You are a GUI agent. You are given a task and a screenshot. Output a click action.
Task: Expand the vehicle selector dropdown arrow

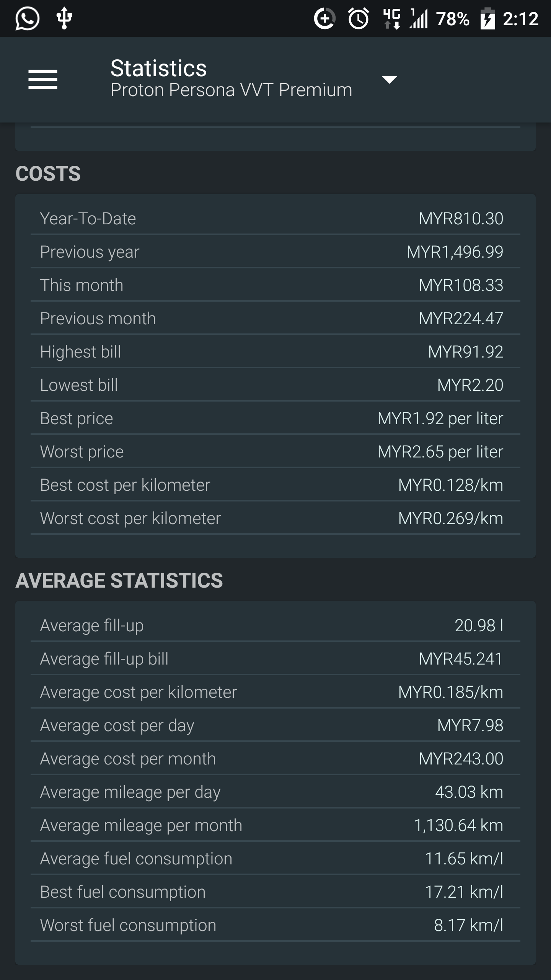(x=389, y=80)
